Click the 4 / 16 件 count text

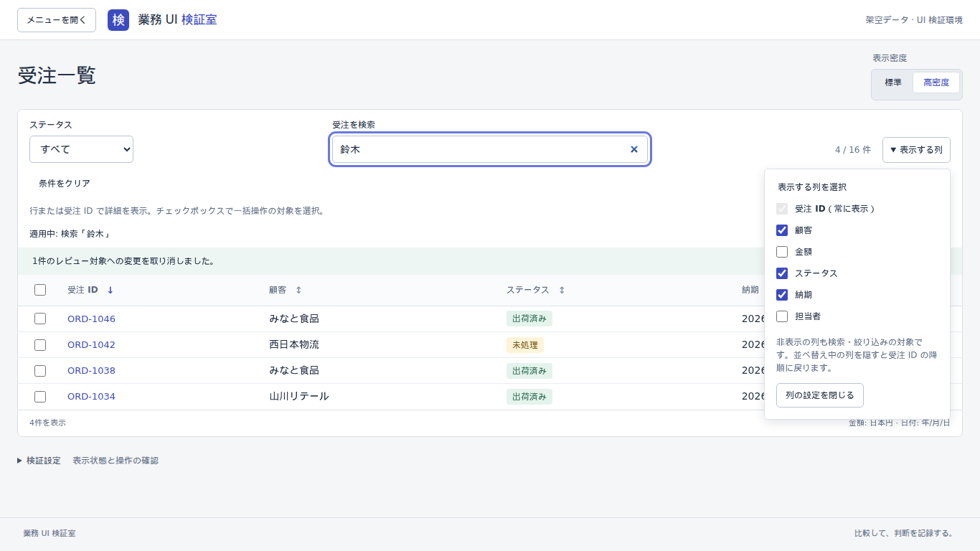[853, 150]
